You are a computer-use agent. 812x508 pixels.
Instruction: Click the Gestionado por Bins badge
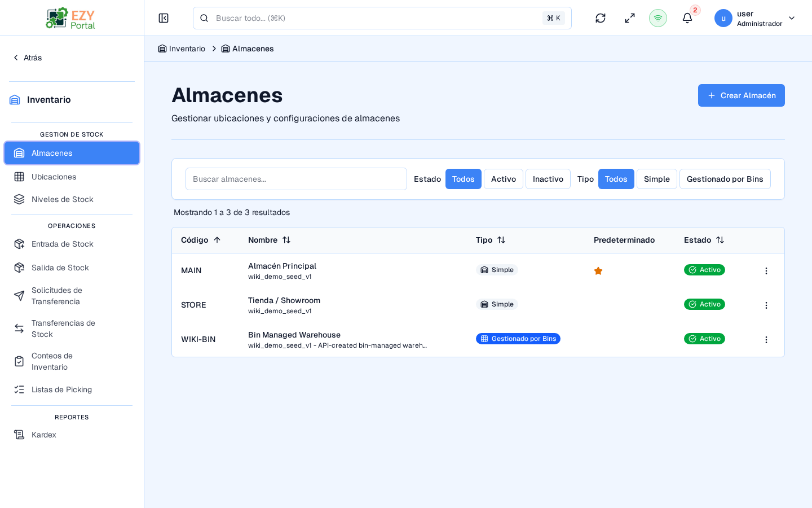(518, 339)
